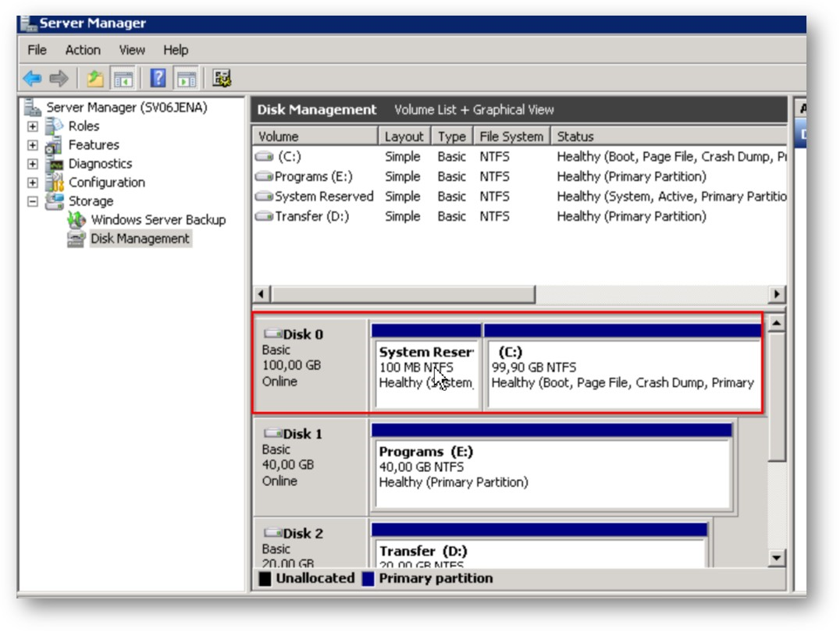Select the Storage label in tree
Screen dimensions: 840x632
(x=91, y=201)
